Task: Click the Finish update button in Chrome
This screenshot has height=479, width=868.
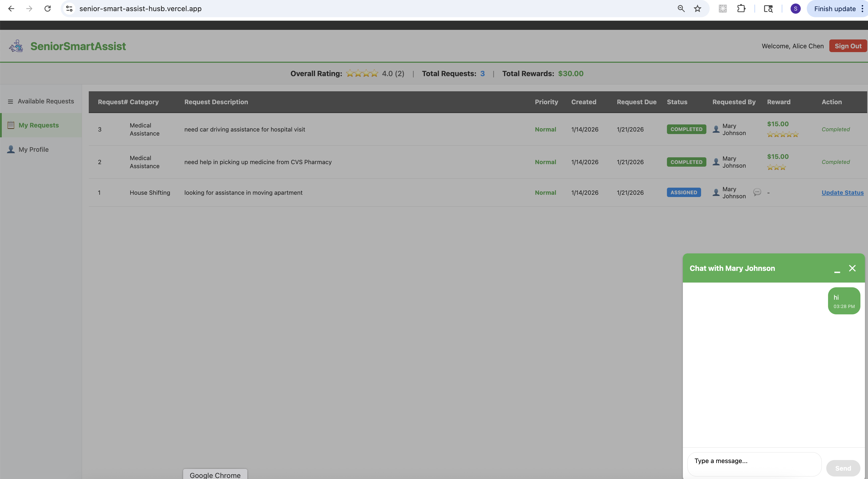Action: tap(835, 9)
